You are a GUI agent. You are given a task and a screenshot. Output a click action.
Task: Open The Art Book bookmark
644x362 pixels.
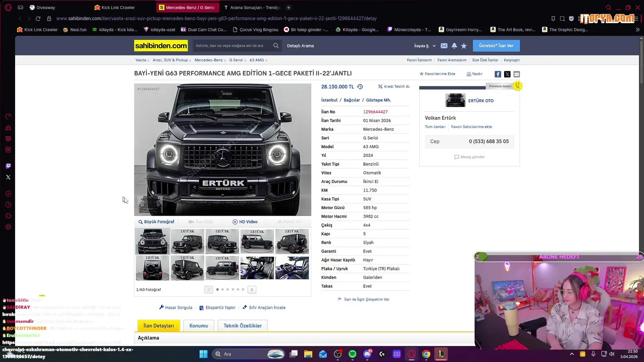pyautogui.click(x=513, y=30)
